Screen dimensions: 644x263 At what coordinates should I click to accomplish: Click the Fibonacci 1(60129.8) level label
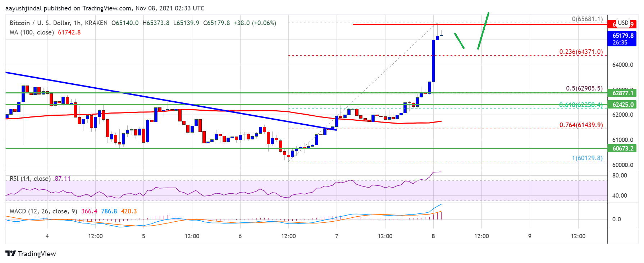point(587,158)
